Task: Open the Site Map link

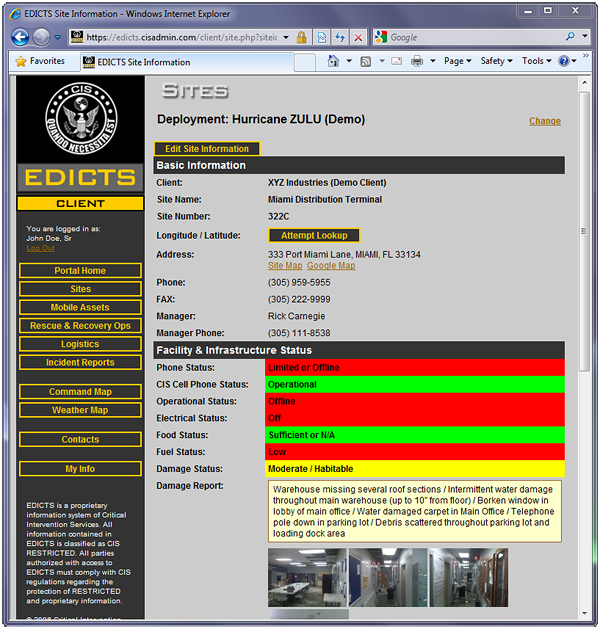Action: (x=285, y=266)
